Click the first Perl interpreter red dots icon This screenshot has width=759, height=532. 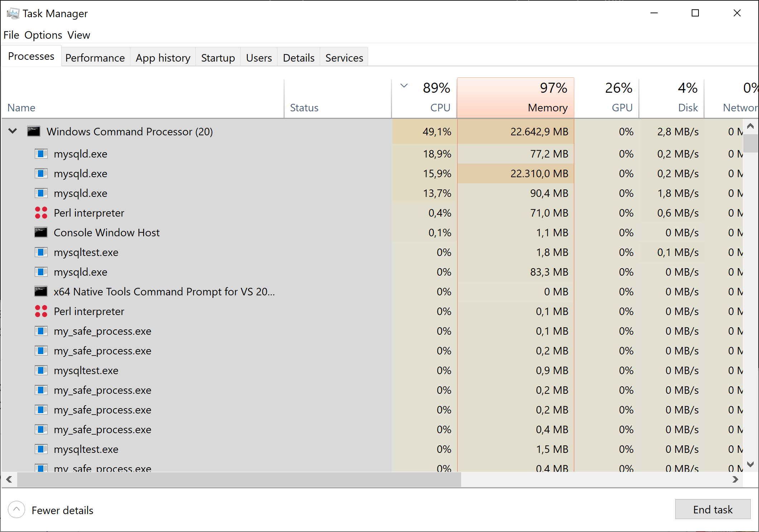point(41,213)
